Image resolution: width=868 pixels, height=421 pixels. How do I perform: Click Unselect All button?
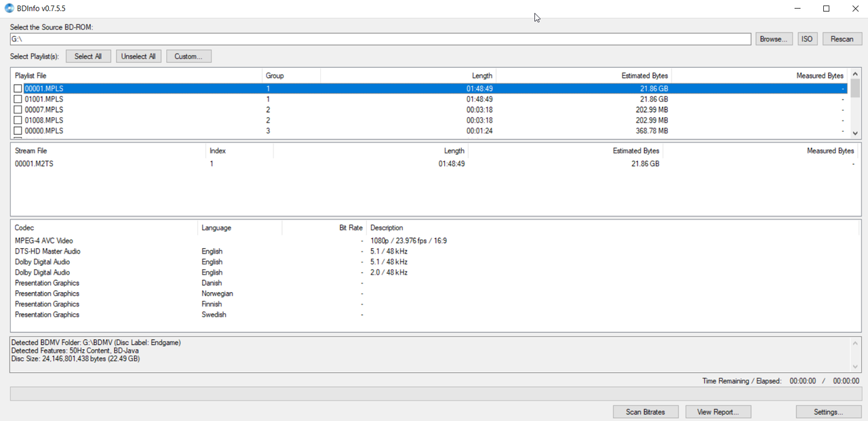tap(138, 56)
